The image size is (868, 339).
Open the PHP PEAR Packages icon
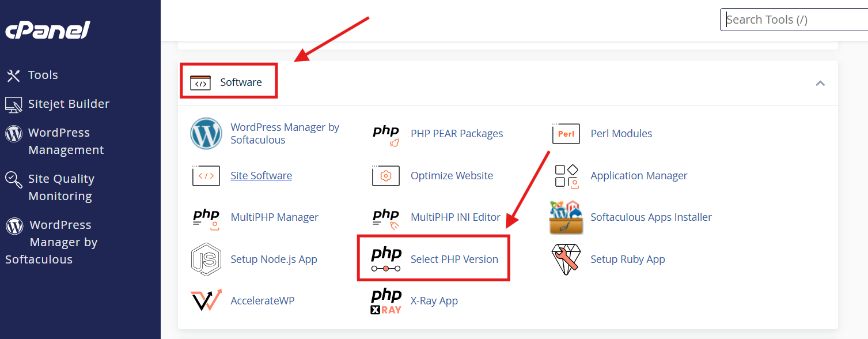[x=386, y=134]
